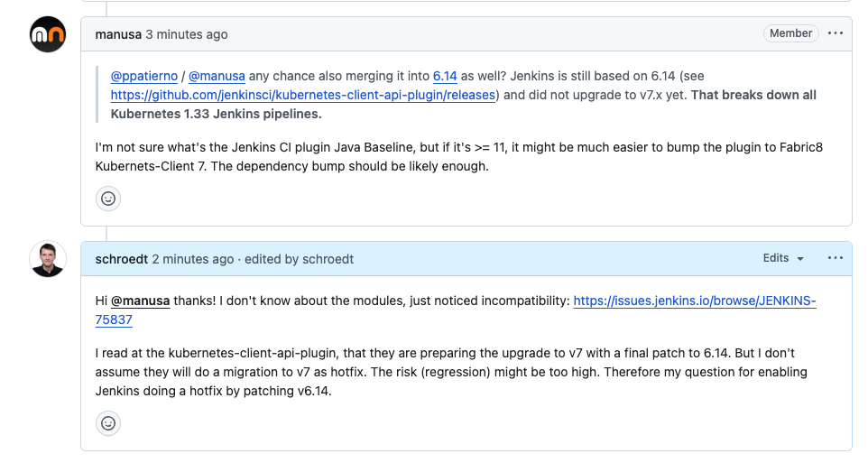
Task: Add emoji reaction to manusa's comment
Action: 108,199
